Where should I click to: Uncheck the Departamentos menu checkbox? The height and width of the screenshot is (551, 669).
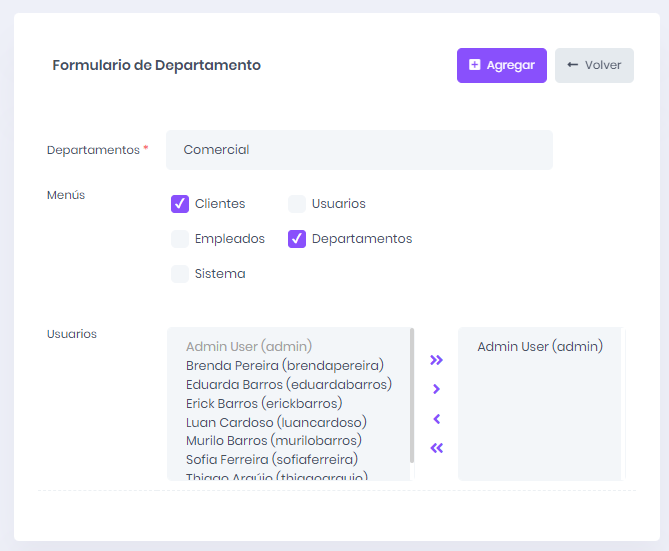coord(297,239)
